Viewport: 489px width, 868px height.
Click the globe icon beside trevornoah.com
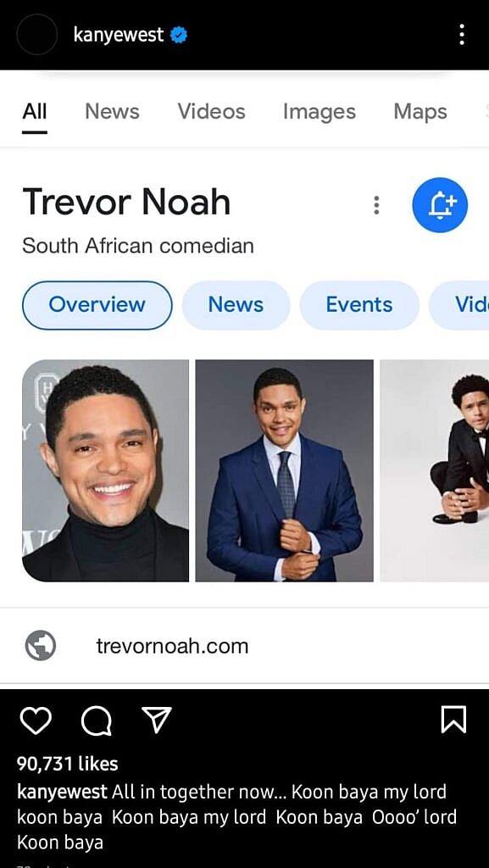coord(41,645)
